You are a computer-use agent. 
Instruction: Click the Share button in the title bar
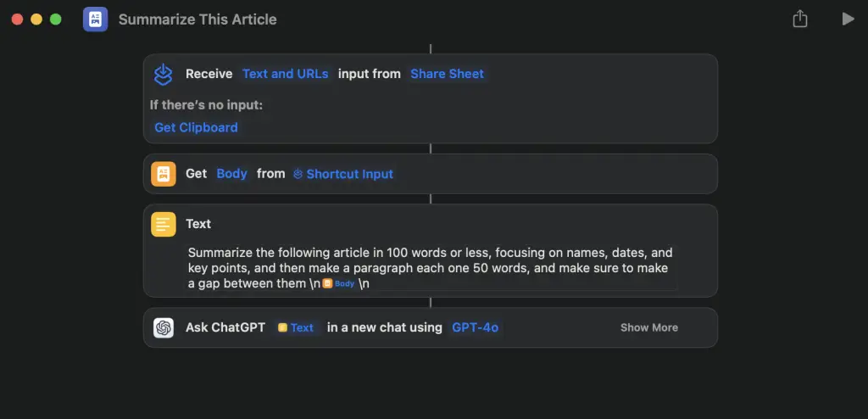click(x=799, y=19)
